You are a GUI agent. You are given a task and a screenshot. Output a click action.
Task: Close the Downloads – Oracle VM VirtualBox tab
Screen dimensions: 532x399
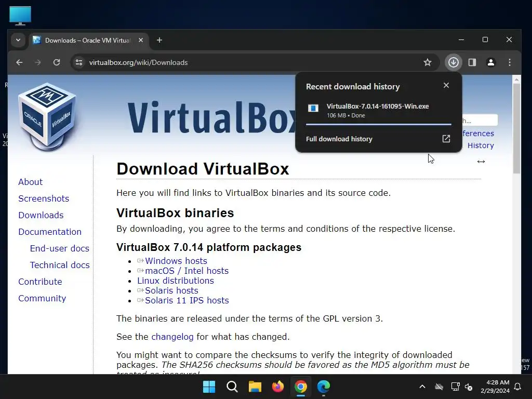[141, 41]
